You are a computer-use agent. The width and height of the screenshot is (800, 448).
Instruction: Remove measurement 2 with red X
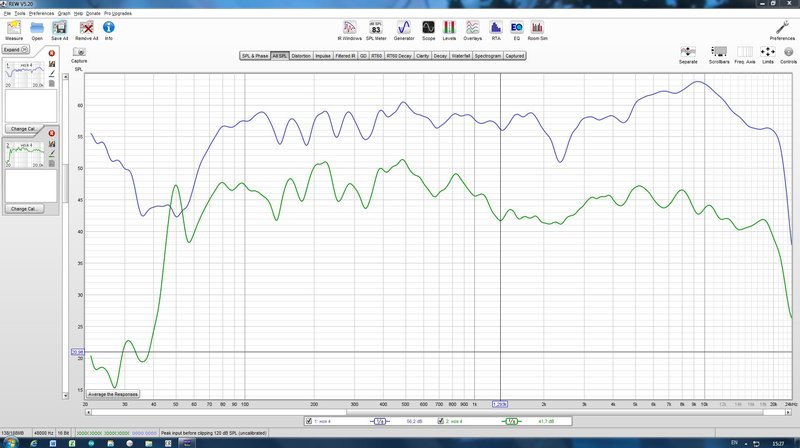pyautogui.click(x=52, y=133)
